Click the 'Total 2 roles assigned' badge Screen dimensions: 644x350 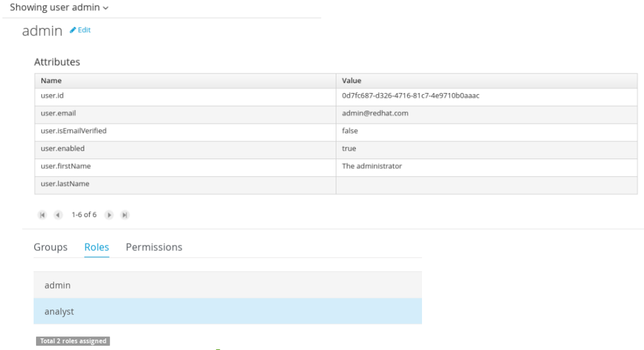(x=73, y=341)
